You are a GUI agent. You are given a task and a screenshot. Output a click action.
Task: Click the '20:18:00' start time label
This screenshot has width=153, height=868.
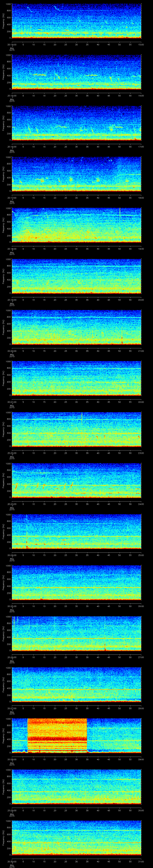(12, 249)
